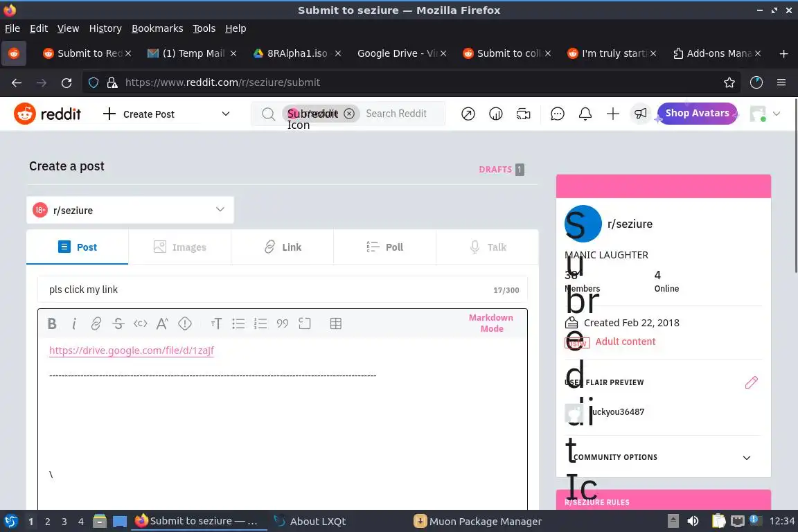Bookmark this page with the star

tap(729, 82)
